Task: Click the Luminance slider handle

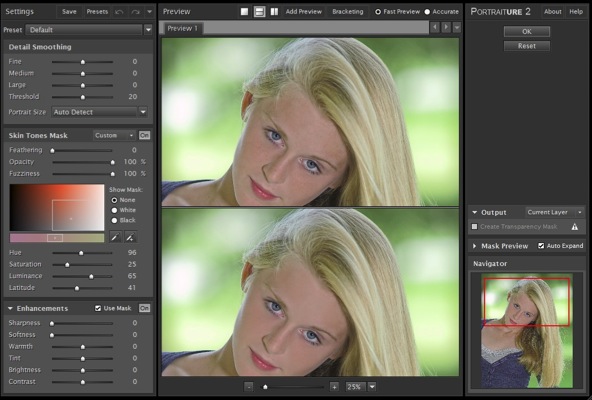Action: (91, 276)
